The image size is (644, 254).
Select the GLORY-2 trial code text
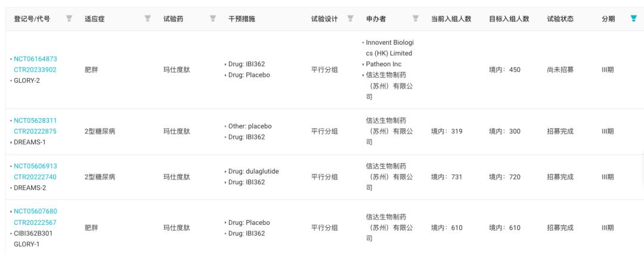click(x=27, y=80)
